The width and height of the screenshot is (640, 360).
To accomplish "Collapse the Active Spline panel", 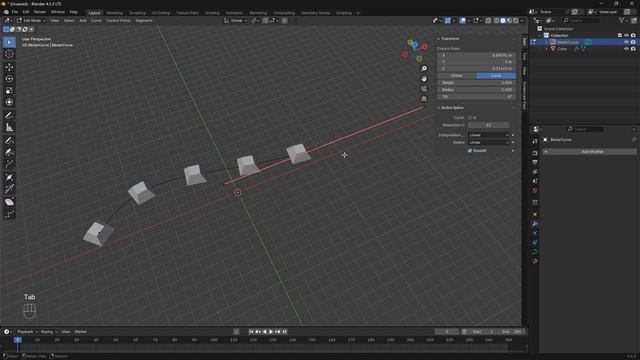I will [x=451, y=108].
